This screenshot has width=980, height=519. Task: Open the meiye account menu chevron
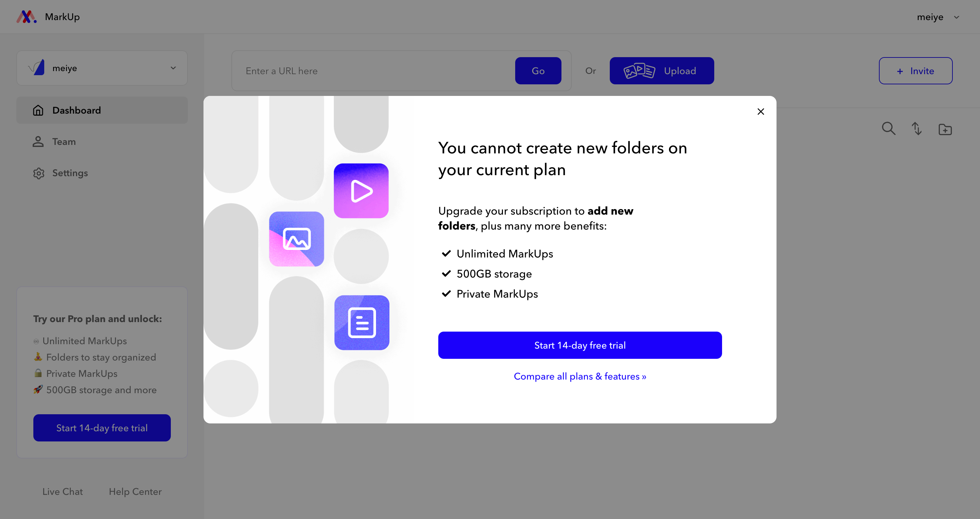tap(957, 17)
